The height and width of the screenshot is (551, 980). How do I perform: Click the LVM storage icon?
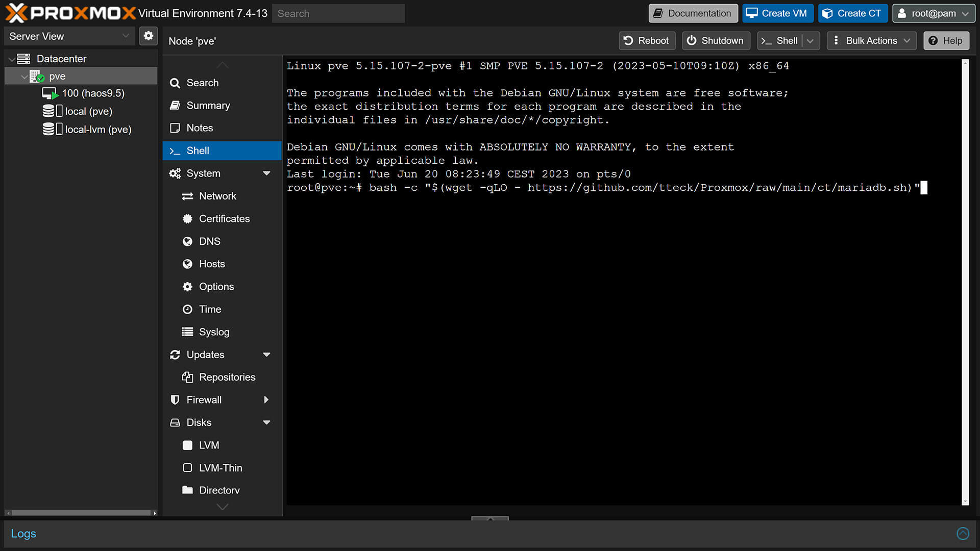click(188, 445)
